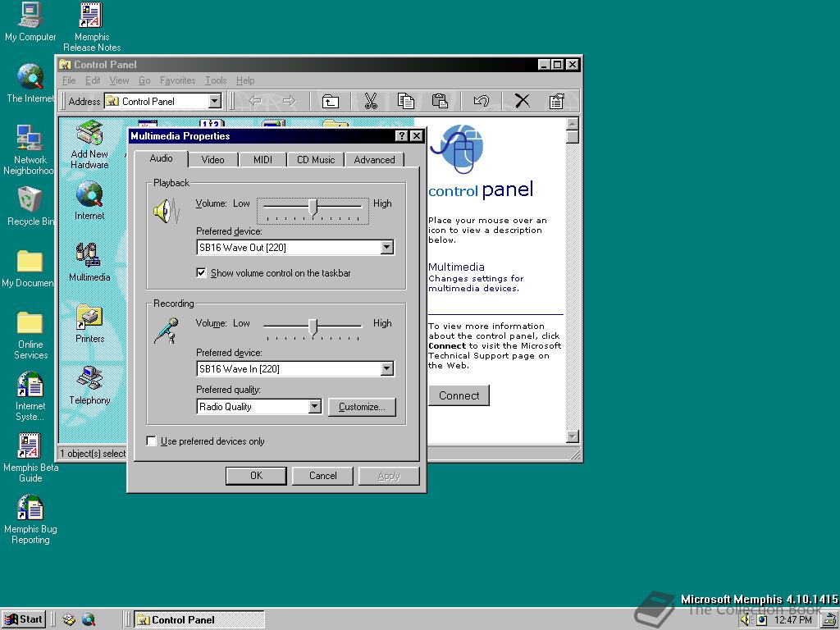840x630 pixels.
Task: Enable Use preferred devices only checkbox
Action: (x=152, y=441)
